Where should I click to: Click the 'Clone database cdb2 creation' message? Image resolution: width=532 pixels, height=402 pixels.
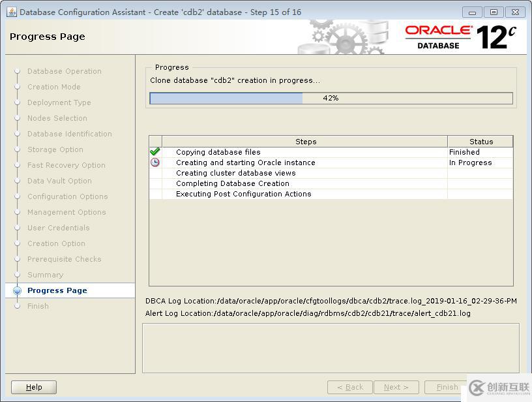pyautogui.click(x=235, y=80)
